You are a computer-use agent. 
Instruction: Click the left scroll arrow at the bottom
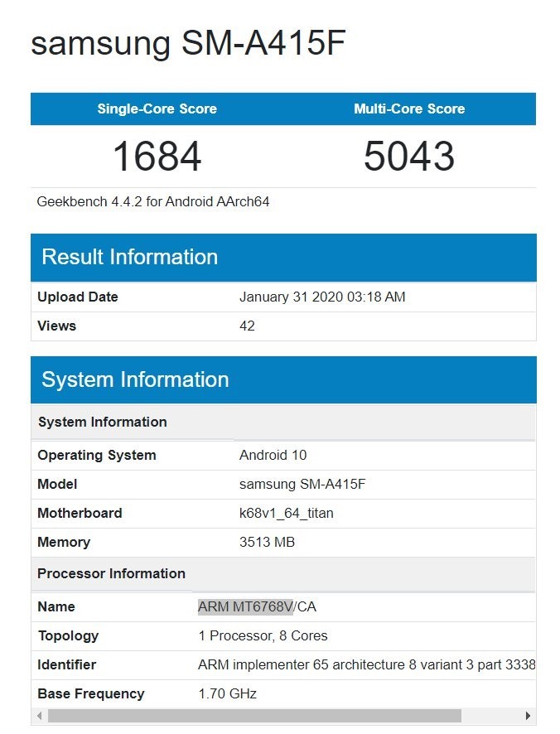pos(39,715)
